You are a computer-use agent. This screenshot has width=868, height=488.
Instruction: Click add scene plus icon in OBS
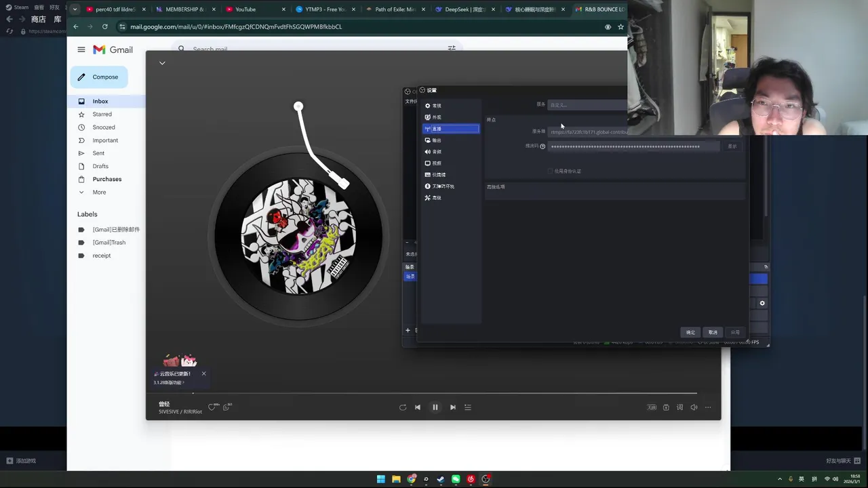point(408,330)
